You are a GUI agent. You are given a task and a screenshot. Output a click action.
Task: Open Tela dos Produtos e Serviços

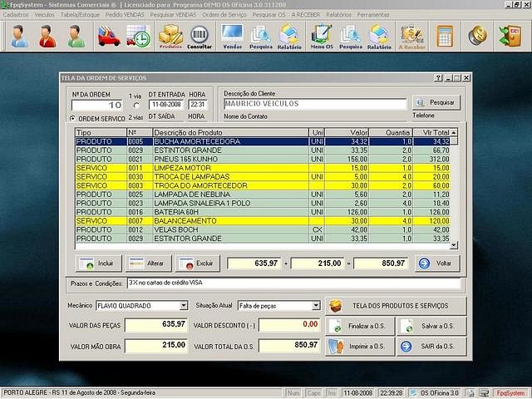click(396, 306)
